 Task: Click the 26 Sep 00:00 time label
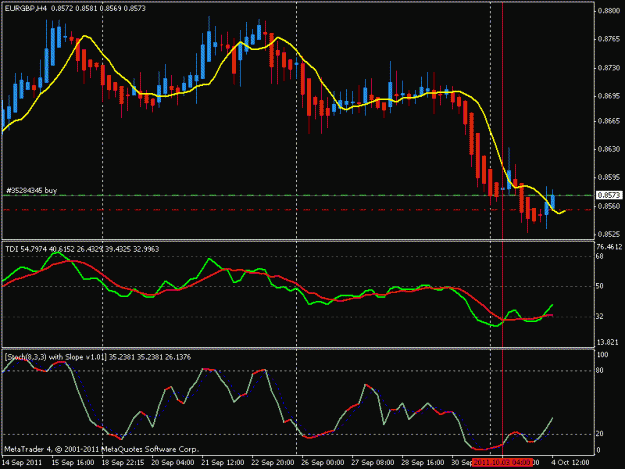323,463
